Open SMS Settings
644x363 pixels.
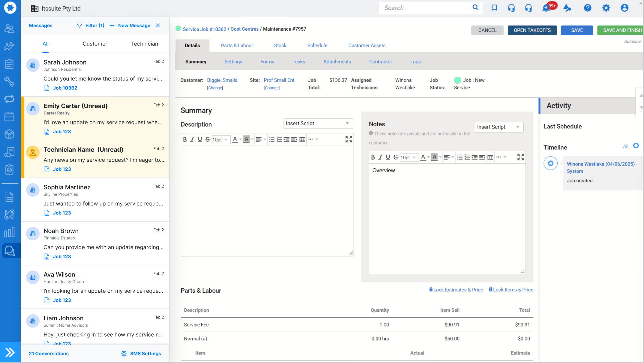pyautogui.click(x=141, y=353)
